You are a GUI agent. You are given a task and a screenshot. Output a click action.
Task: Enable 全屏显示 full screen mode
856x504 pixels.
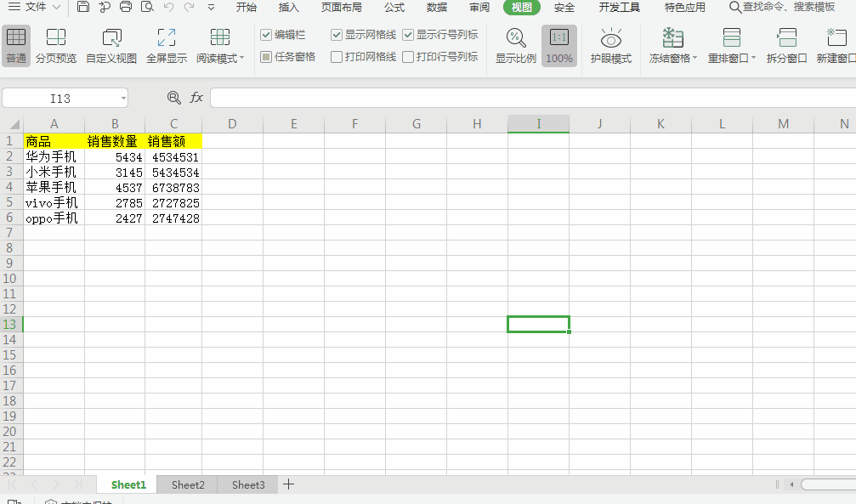(167, 46)
